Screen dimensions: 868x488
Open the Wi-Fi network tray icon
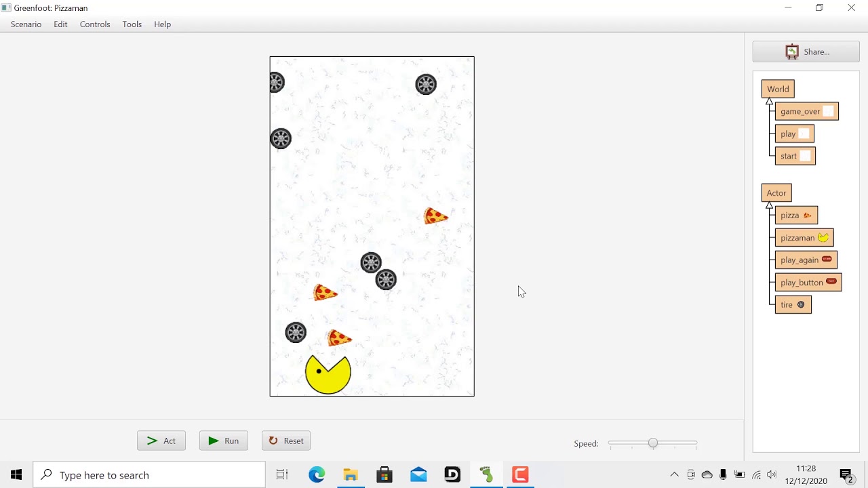pos(756,475)
